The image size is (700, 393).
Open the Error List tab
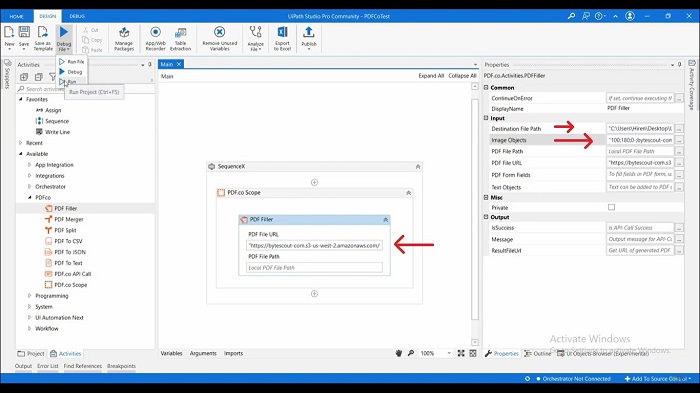[x=48, y=366]
